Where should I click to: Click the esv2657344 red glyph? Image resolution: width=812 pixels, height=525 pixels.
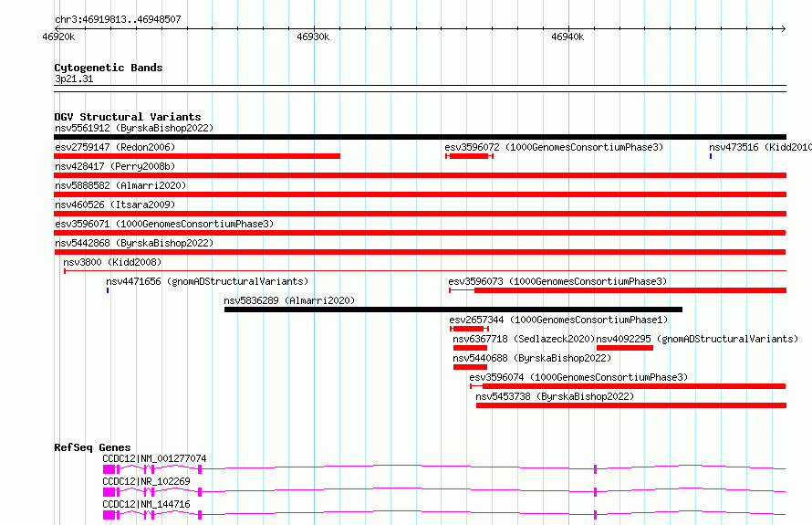pyautogui.click(x=469, y=329)
